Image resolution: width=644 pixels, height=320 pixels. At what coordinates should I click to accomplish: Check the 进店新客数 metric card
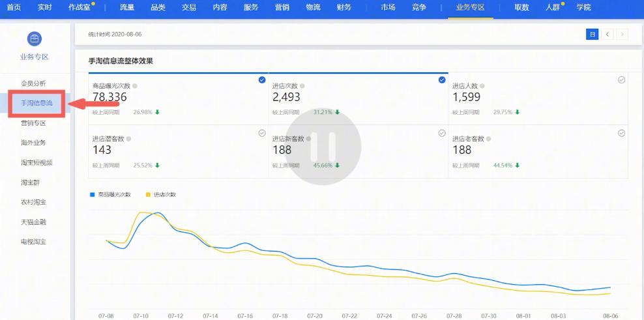442,133
